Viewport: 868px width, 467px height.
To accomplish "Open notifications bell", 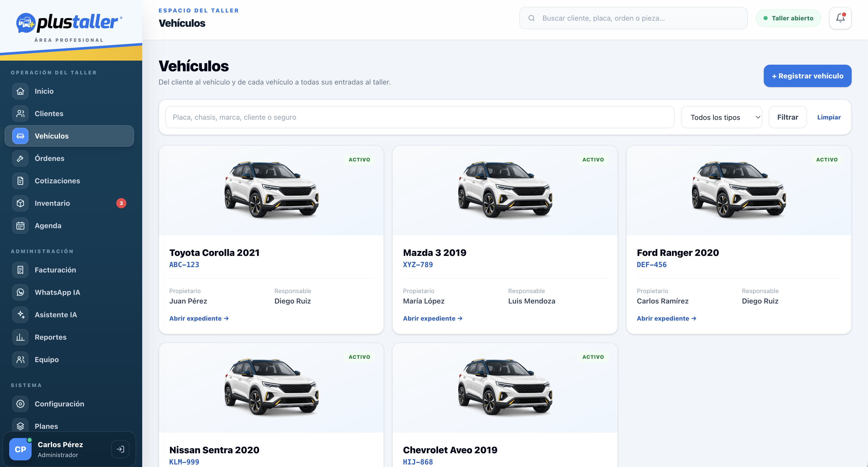I will pos(840,18).
